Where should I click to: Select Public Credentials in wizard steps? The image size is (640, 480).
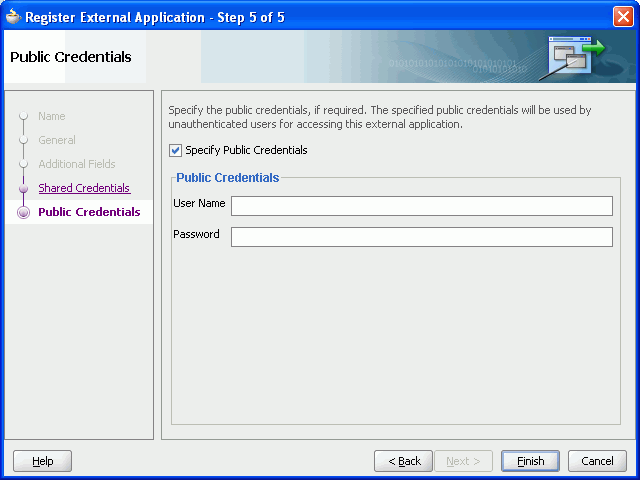click(x=89, y=212)
